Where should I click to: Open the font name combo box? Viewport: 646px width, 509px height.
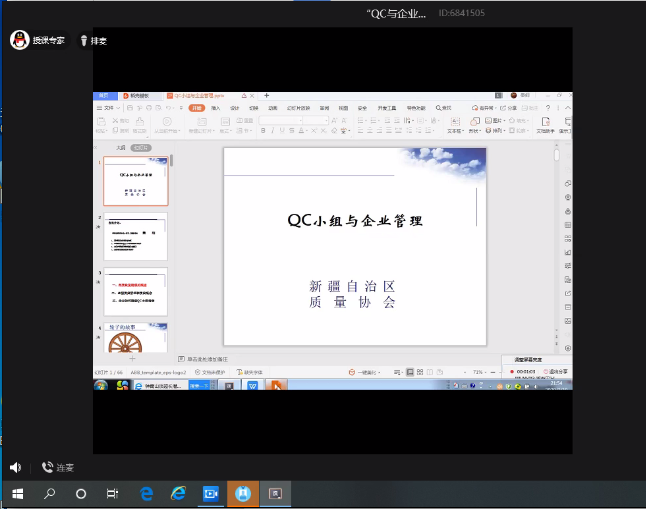pos(279,120)
